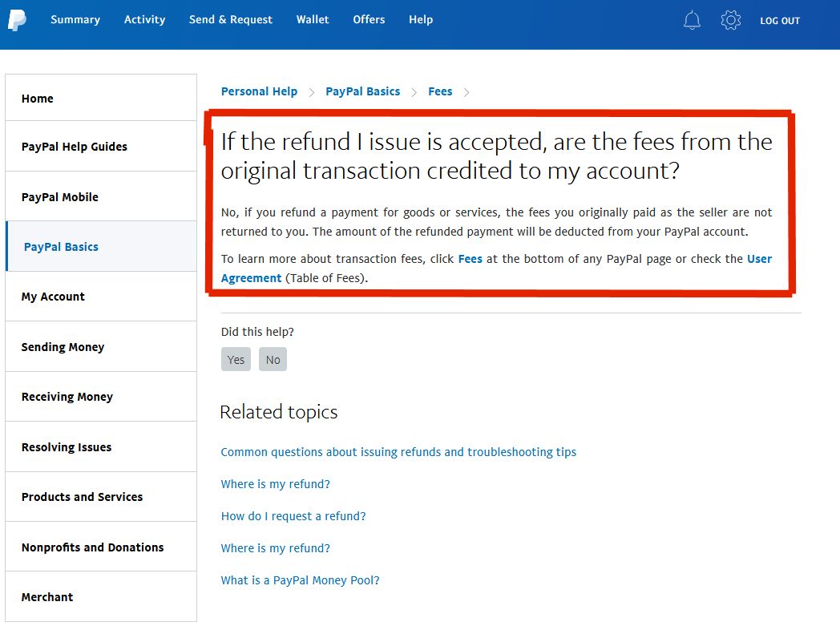
Task: Select Resolving Issues in the sidebar
Action: click(101, 446)
